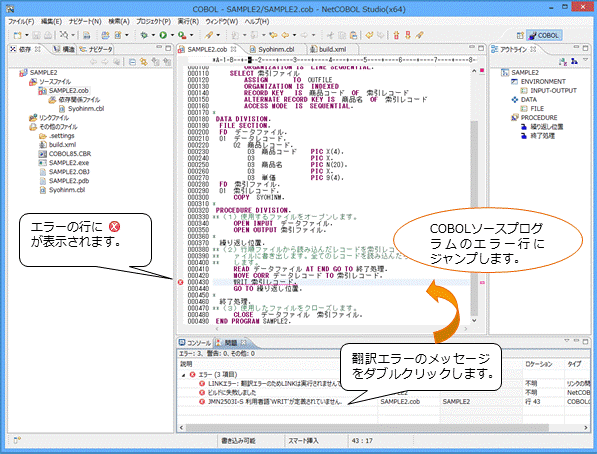Image resolution: width=597 pixels, height=454 pixels.
Task: Click the green Run button icon
Action: pyautogui.click(x=163, y=35)
